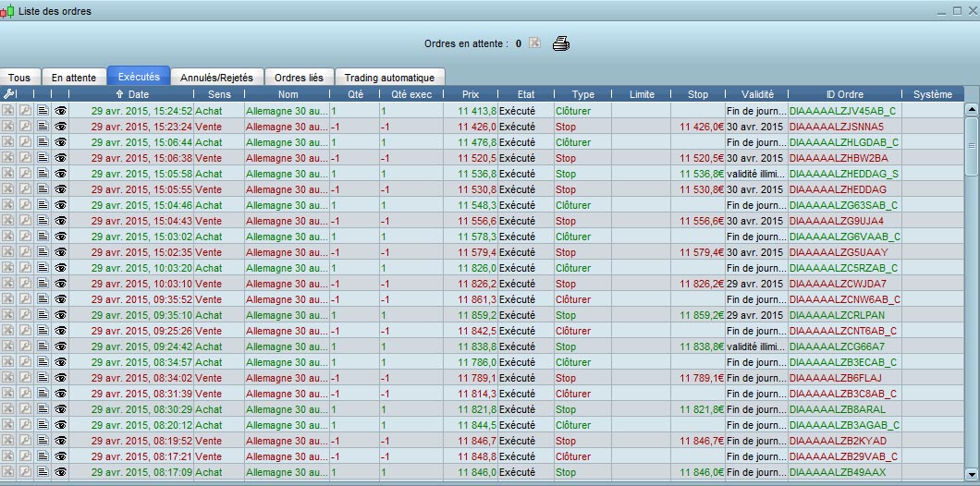Toggle eye icon on the 09:35:52 order
The height and width of the screenshot is (486, 980).
click(60, 299)
